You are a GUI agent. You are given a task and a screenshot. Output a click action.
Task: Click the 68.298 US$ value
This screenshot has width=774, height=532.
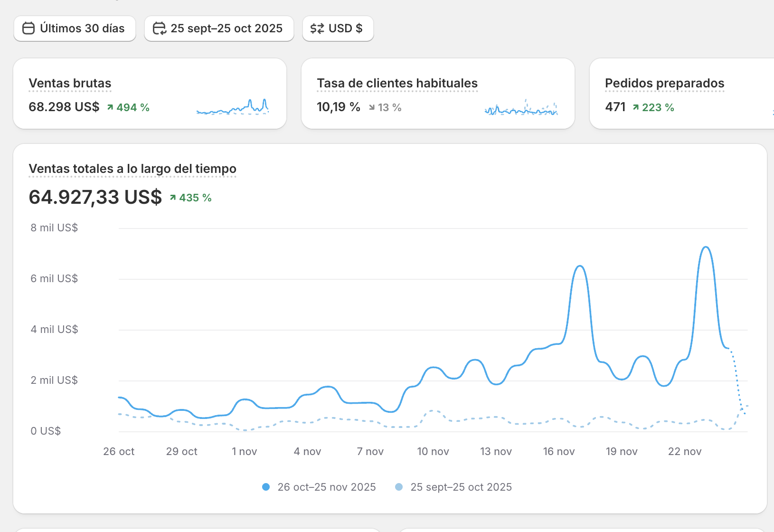coord(64,107)
